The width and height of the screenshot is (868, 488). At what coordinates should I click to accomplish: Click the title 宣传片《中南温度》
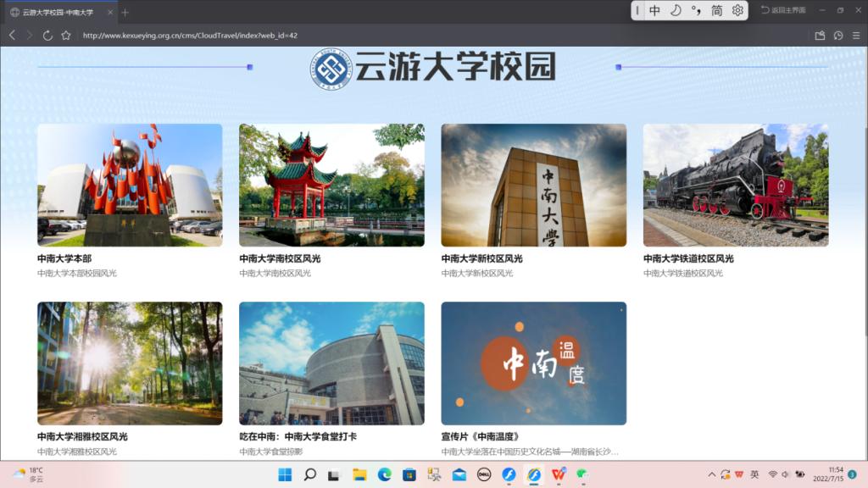click(x=480, y=436)
